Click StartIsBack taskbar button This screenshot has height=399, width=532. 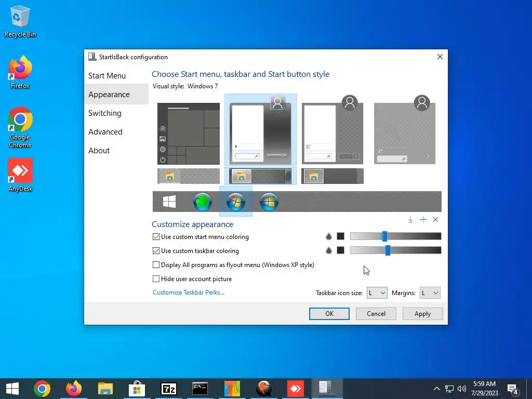[326, 389]
